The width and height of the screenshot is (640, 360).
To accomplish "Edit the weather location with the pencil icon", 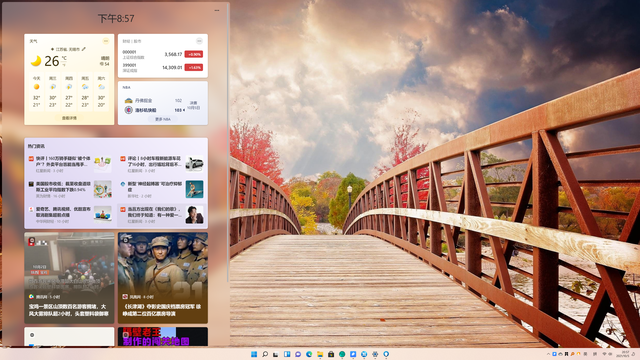I will click(x=84, y=49).
